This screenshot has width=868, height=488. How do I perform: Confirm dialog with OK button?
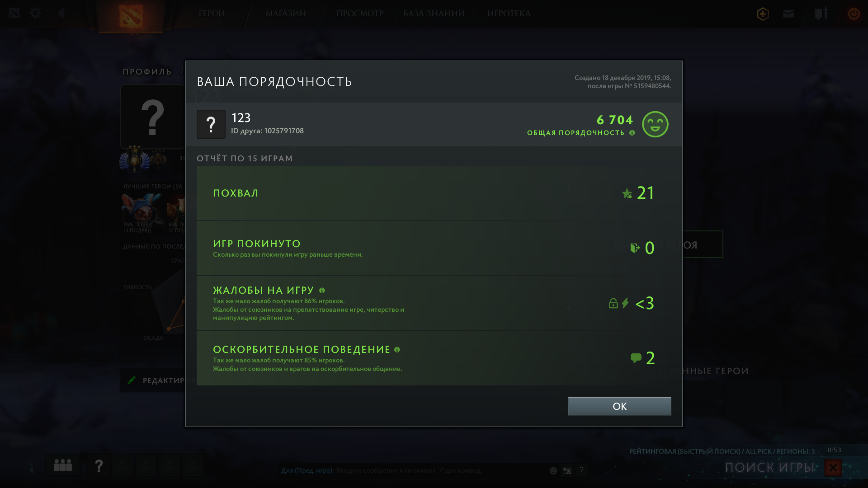619,406
